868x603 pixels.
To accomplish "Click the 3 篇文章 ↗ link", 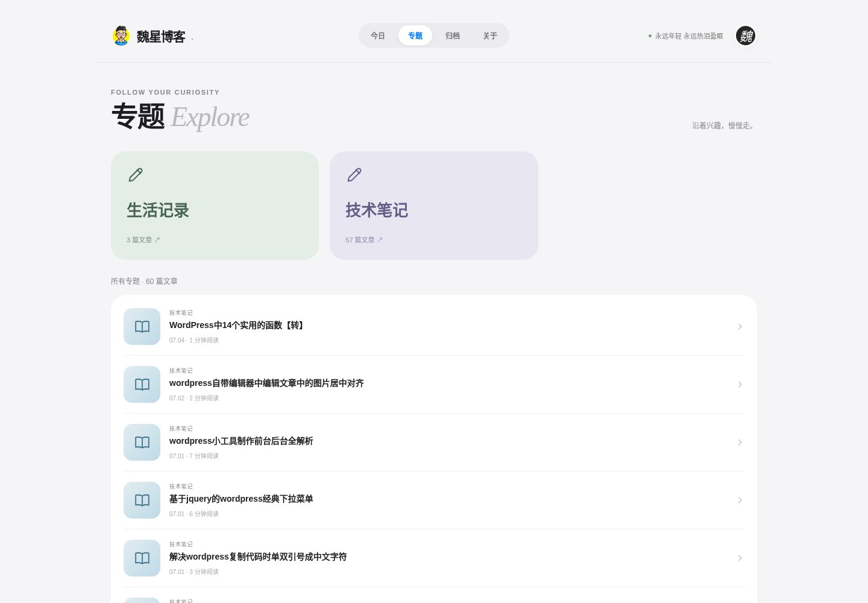I will click(x=143, y=240).
